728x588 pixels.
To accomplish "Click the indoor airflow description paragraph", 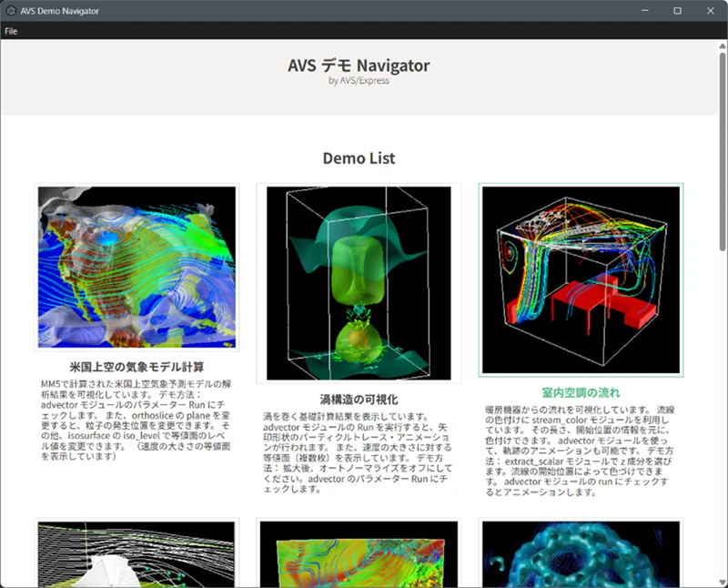I will coord(580,451).
